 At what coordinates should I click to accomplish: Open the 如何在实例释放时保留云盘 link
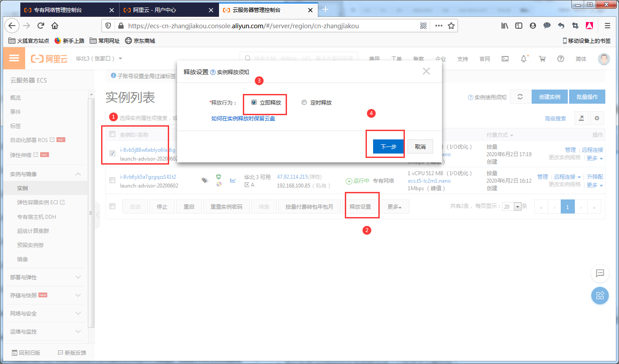pos(243,119)
